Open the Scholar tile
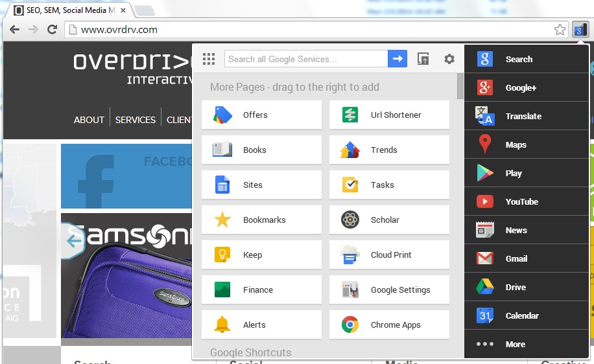The image size is (594, 364). tap(389, 220)
